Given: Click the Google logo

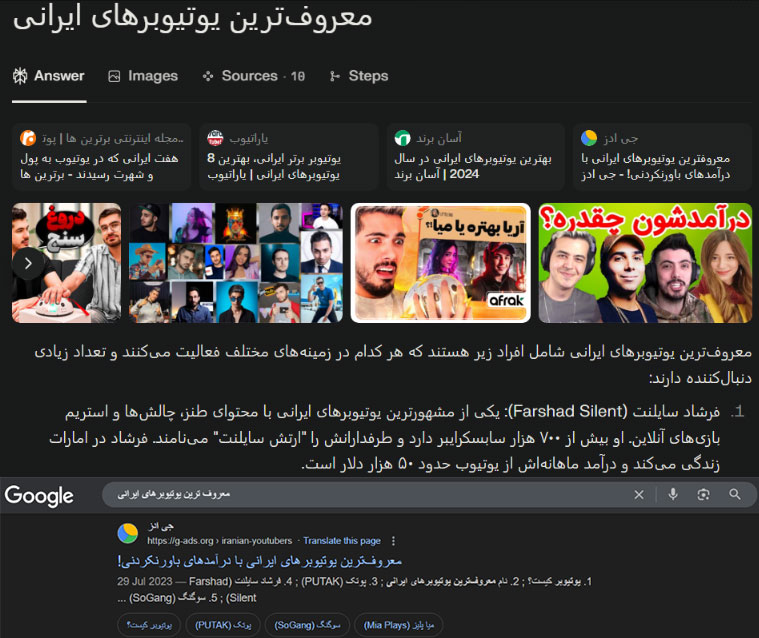Looking at the screenshot, I should tap(39, 496).
